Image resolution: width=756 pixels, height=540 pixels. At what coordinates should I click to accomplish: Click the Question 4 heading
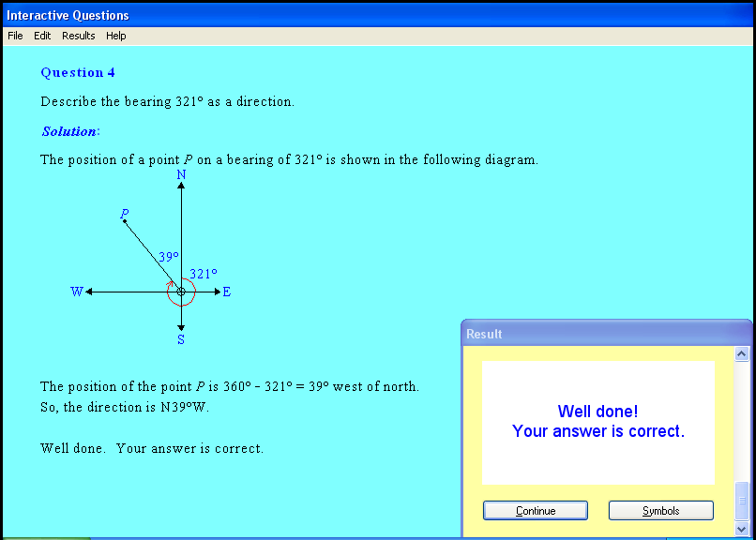point(78,73)
